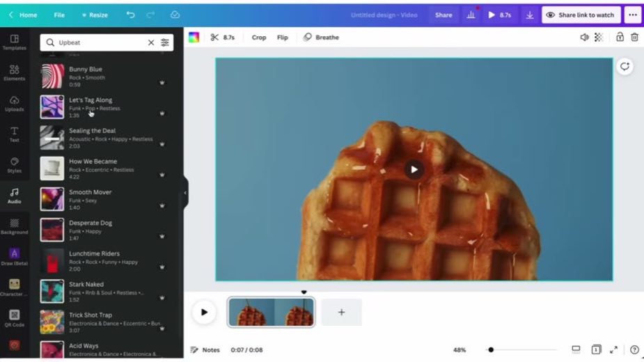The image size is (644, 362).
Task: Adjust the zoom slider handle
Action: (491, 350)
